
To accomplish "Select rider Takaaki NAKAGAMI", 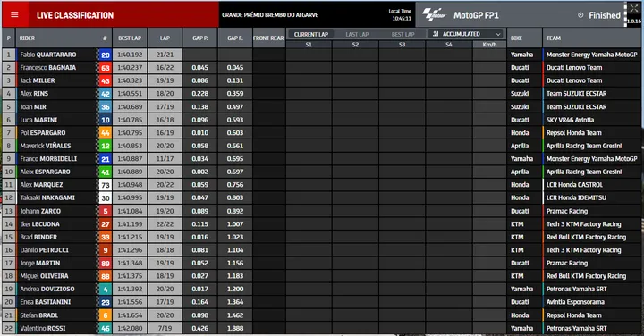I will (x=47, y=197).
